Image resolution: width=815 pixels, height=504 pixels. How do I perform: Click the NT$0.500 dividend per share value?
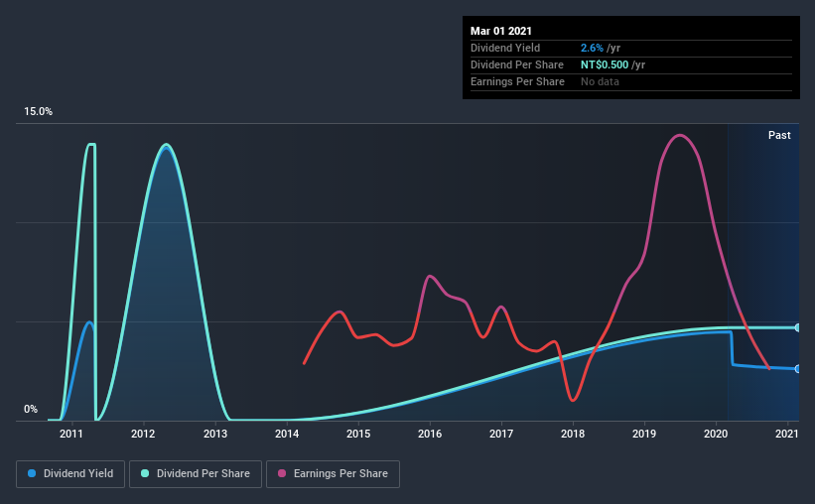605,64
